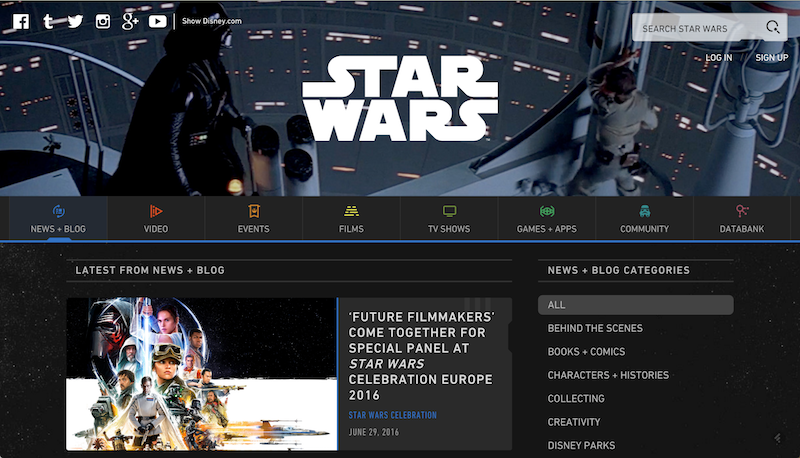Click the Games + Apps icon
Viewport: 800px width, 458px height.
547,211
